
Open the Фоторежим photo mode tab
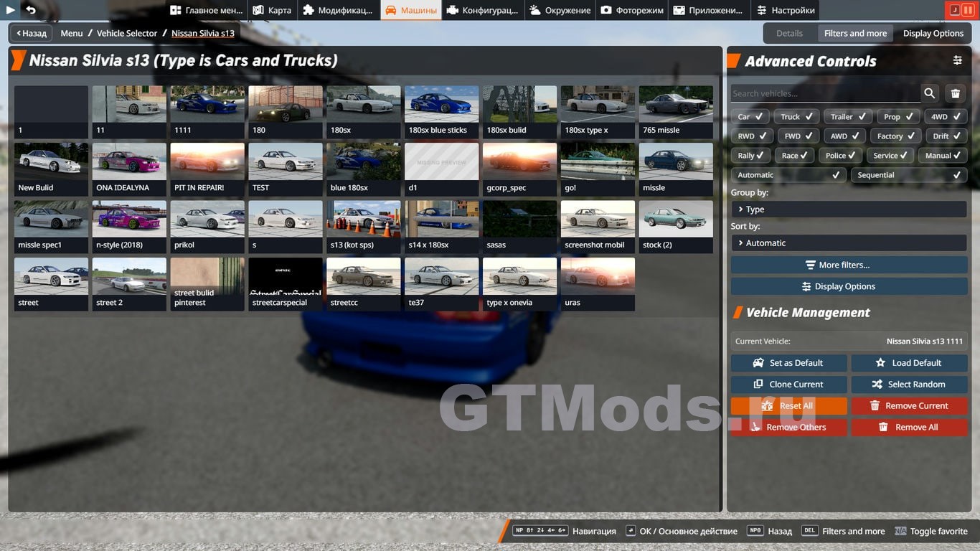coord(632,10)
